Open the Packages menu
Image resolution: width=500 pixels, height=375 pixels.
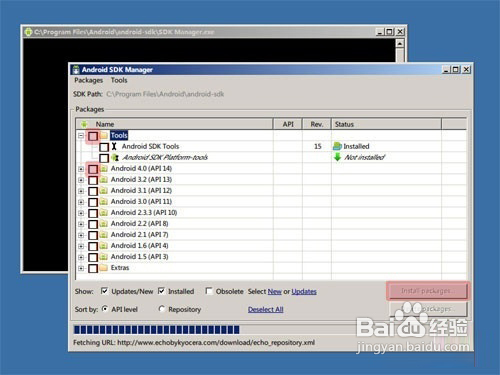[88, 80]
